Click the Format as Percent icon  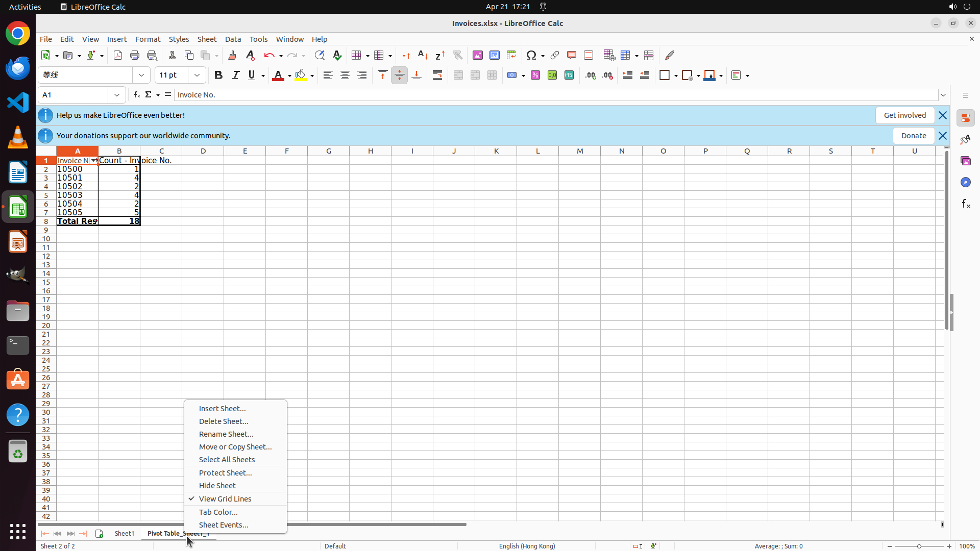click(x=535, y=76)
